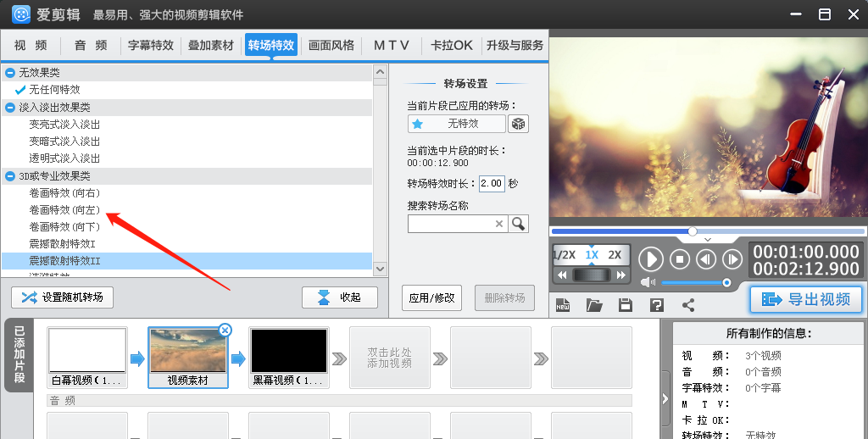
Task: Click the jog shuttle speed wheel
Action: tap(591, 275)
